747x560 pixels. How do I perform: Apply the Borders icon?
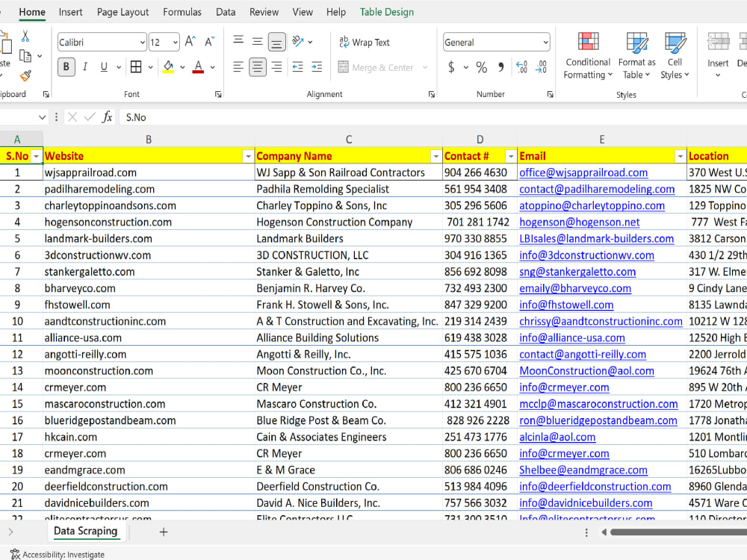(x=136, y=66)
